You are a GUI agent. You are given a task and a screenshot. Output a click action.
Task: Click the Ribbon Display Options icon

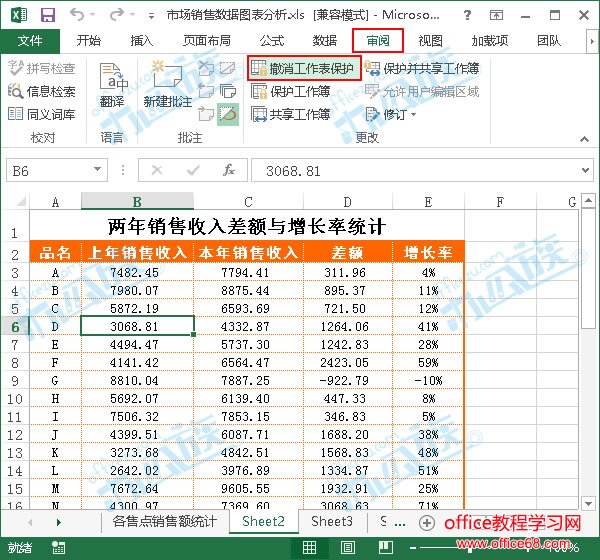pyautogui.click(x=496, y=15)
